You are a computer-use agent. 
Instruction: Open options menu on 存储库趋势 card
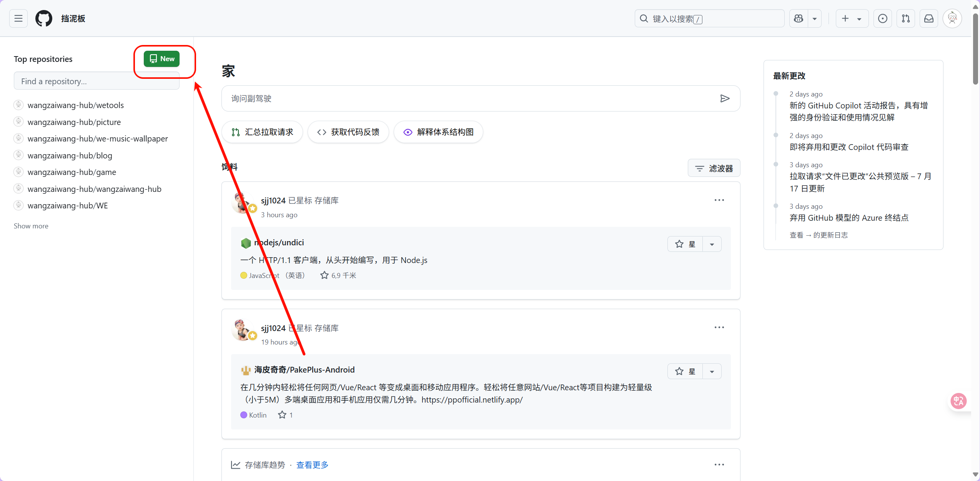coord(719,465)
